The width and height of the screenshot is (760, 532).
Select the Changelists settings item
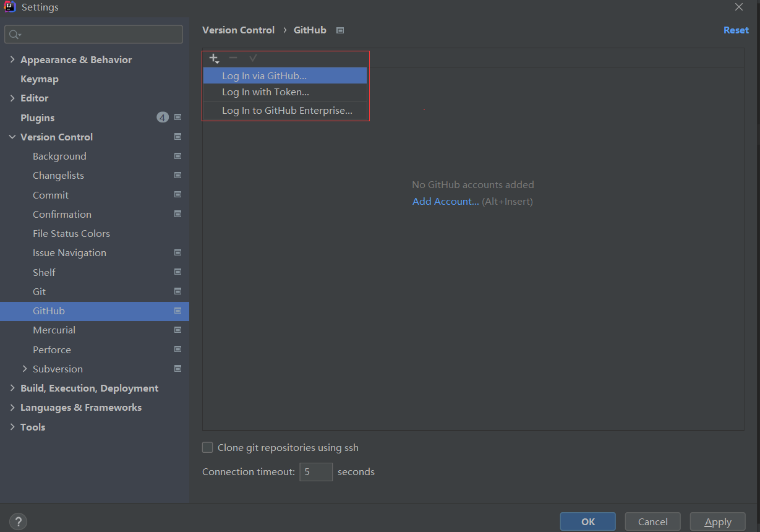[x=58, y=175]
